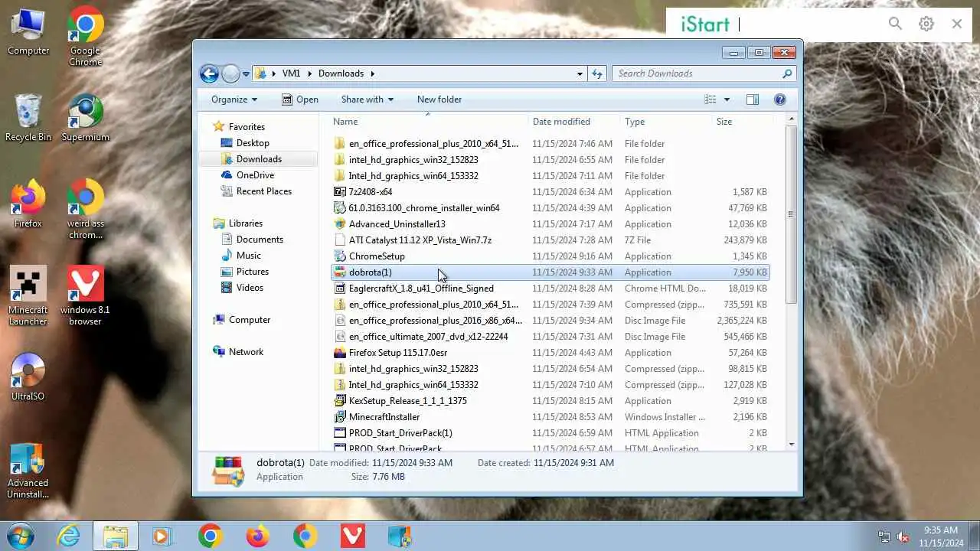Screen dimensions: 980x551
Task: Select the Minecraft Launcher desktop icon
Action: [x=28, y=296]
